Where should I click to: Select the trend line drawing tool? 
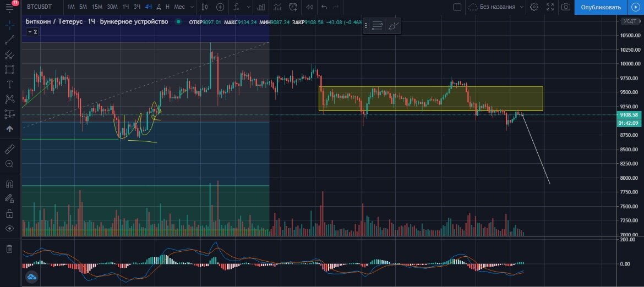pyautogui.click(x=9, y=40)
